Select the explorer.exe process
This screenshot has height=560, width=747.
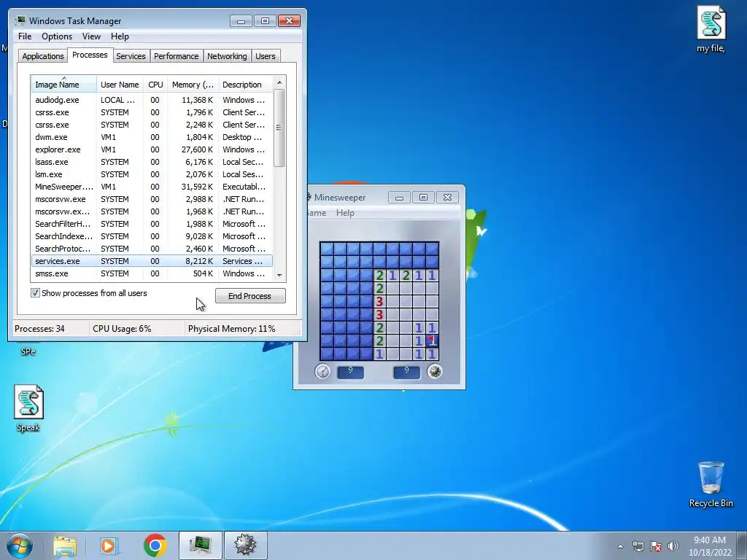click(152, 149)
